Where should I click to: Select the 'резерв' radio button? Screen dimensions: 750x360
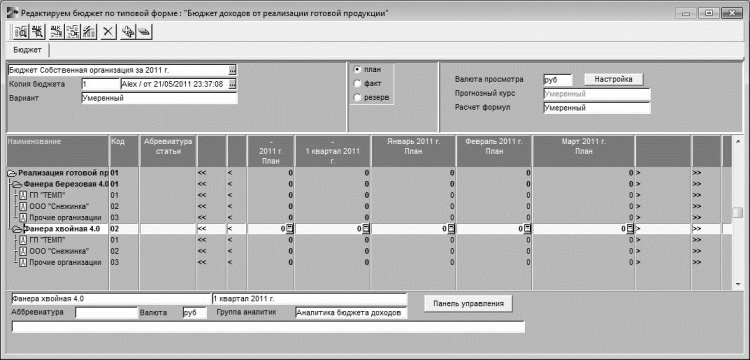coord(357,98)
